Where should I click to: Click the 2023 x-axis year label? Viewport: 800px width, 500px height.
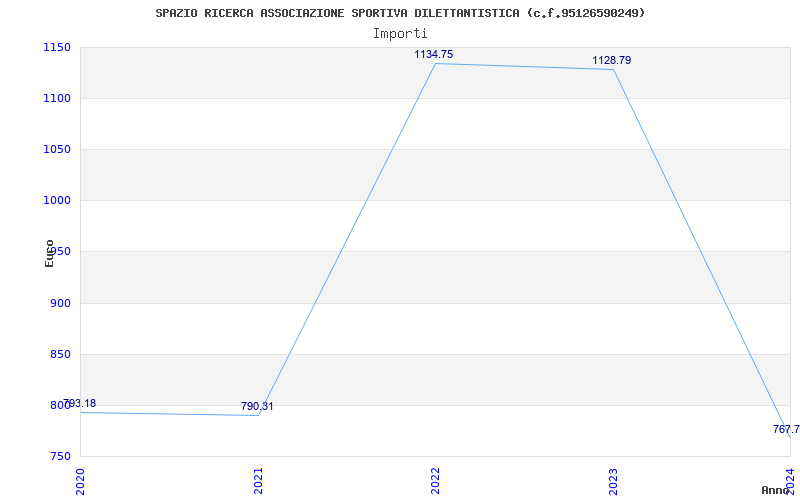613,481
